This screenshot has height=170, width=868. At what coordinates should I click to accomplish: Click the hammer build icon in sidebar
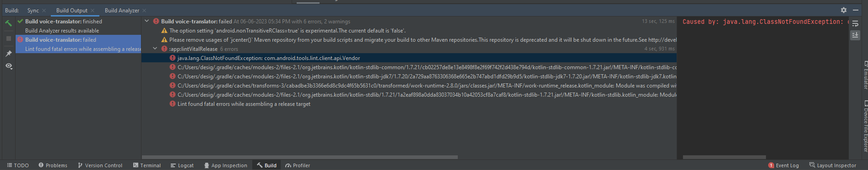(x=8, y=23)
